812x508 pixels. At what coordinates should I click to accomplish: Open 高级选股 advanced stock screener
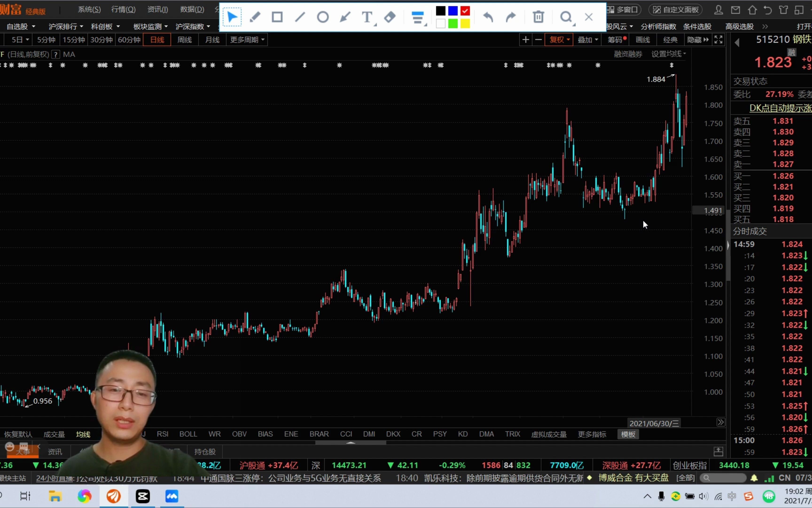tap(740, 26)
